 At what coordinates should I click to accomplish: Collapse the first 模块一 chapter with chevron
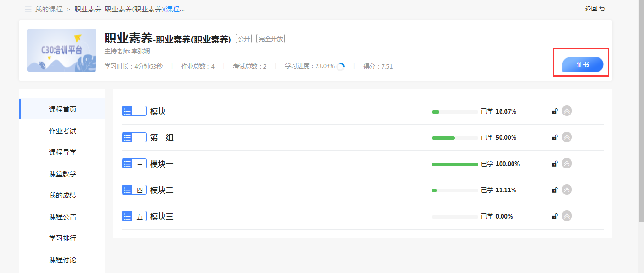click(x=567, y=111)
